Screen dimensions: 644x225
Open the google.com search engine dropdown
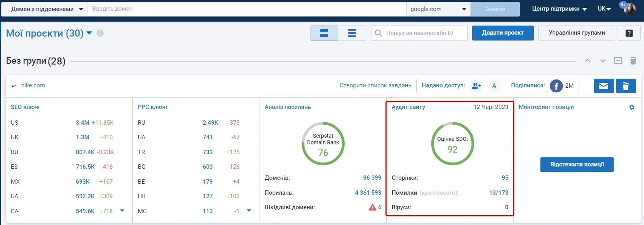coord(438,9)
